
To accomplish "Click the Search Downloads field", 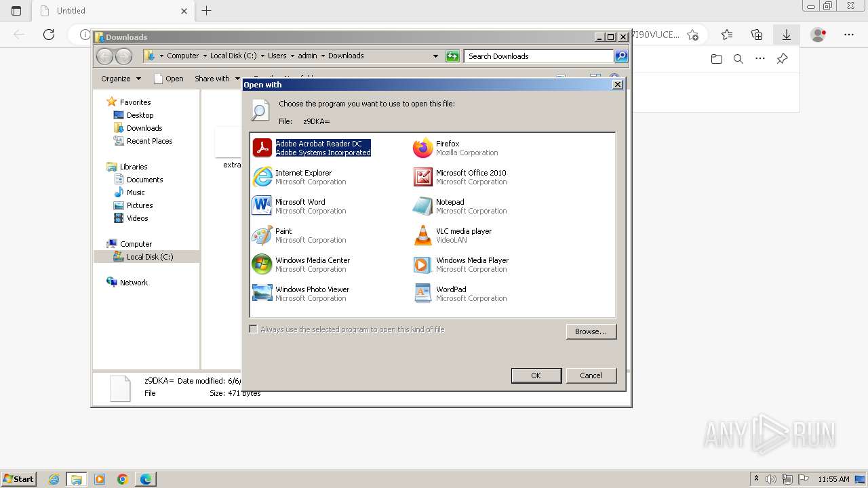I will tap(539, 56).
